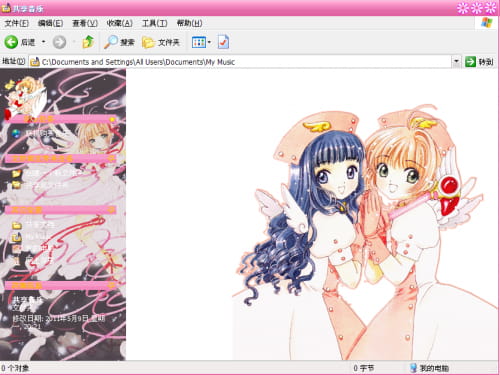Go up one folder level

pos(88,42)
